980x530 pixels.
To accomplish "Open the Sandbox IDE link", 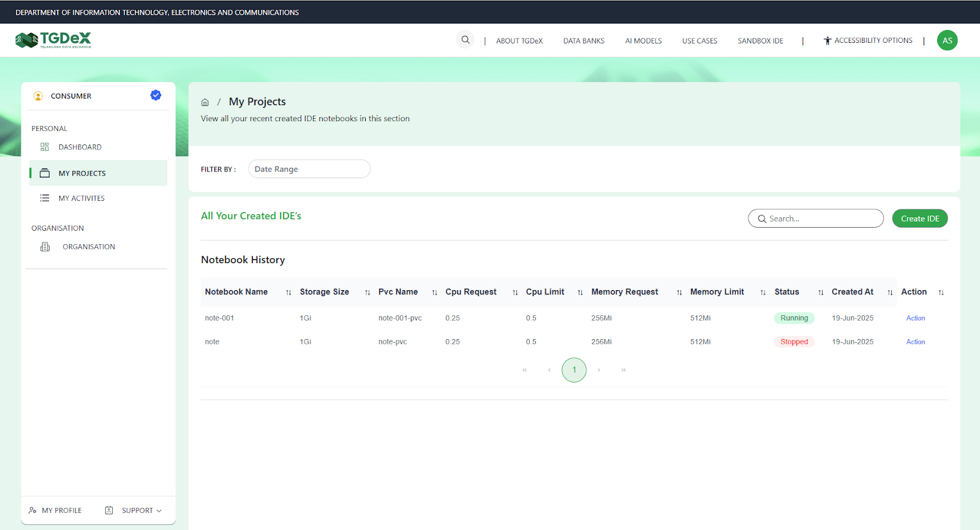I will pos(760,41).
